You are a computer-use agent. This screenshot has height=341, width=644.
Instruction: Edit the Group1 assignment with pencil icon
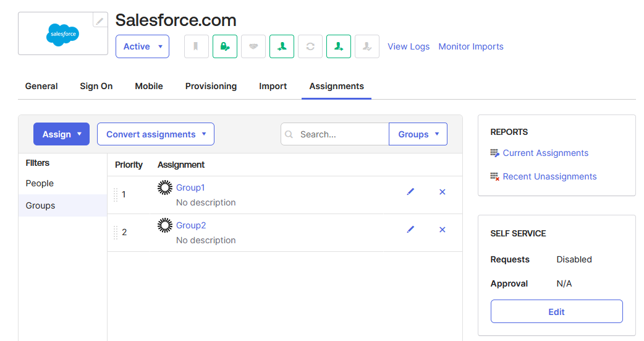(410, 192)
